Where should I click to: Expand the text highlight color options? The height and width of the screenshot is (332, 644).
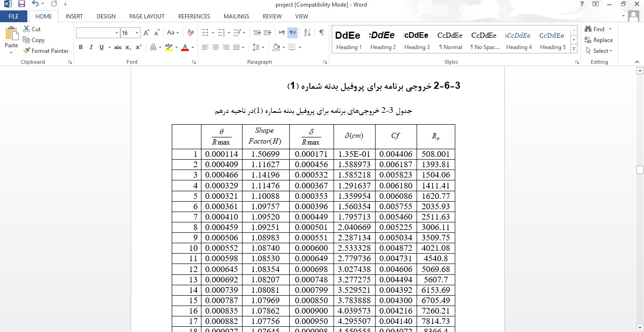point(176,47)
